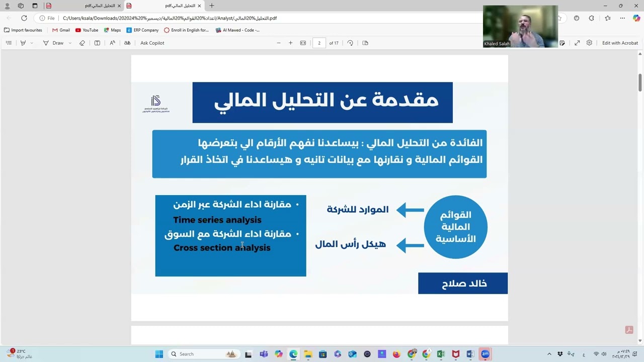Close the active second PDF tab
644x362 pixels.
click(199, 6)
